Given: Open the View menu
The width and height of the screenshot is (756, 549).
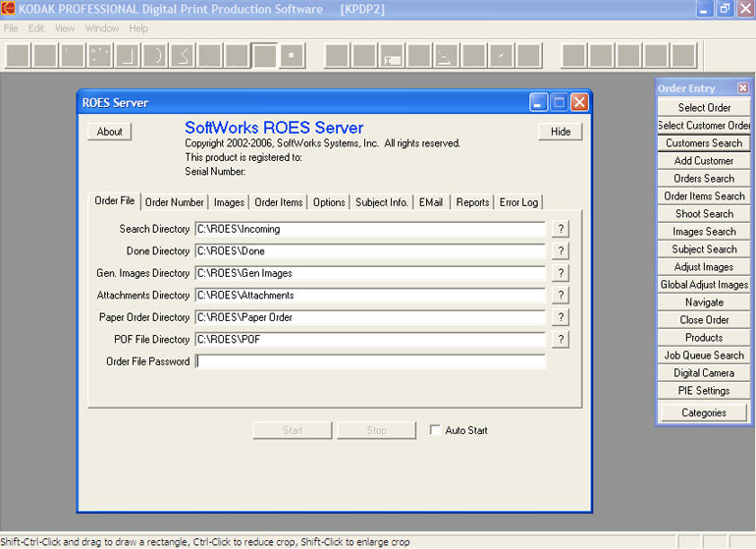Looking at the screenshot, I should [x=65, y=28].
